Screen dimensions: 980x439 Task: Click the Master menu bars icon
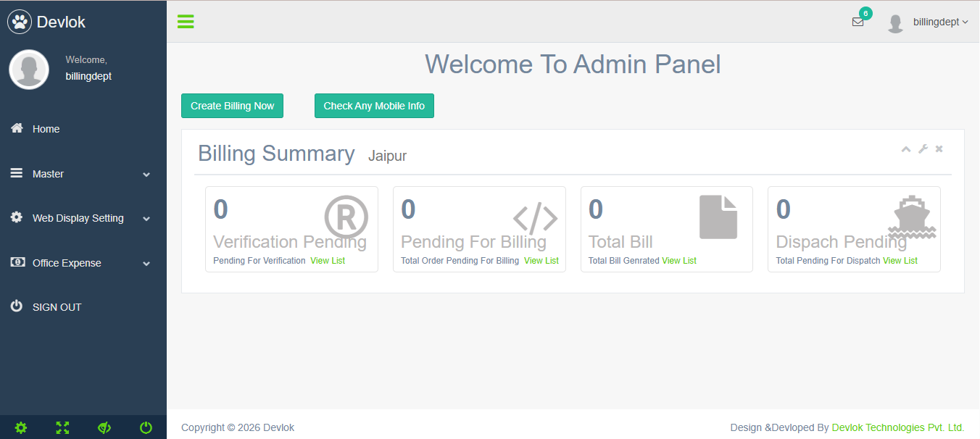coord(17,173)
